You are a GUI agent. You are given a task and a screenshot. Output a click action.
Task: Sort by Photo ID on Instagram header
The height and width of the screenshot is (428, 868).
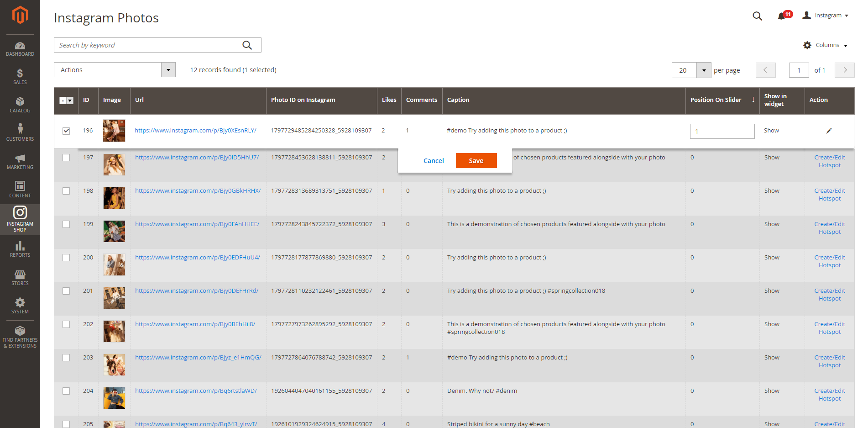pyautogui.click(x=322, y=100)
